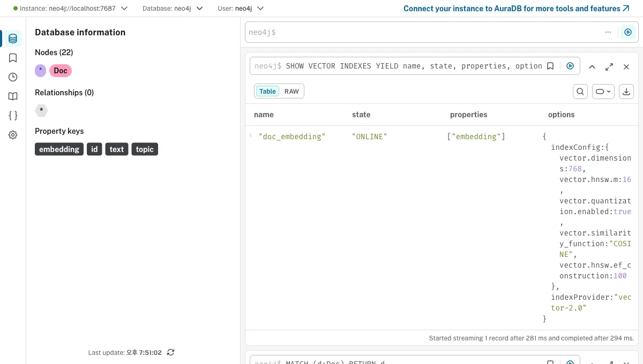Open the top editor's three-dot menu

click(608, 32)
